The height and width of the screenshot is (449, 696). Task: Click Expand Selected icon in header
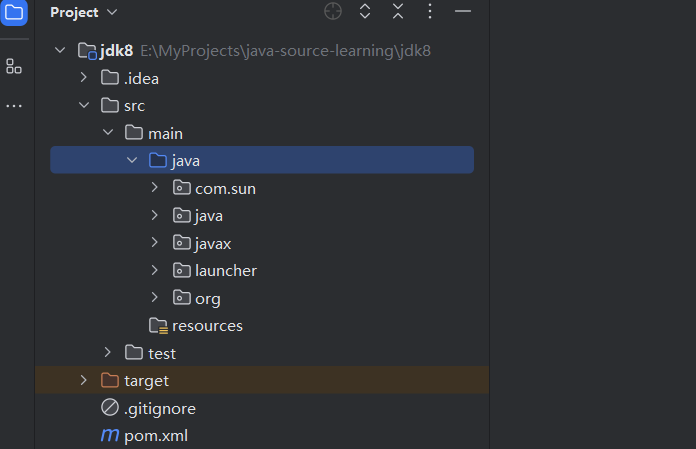click(x=365, y=12)
